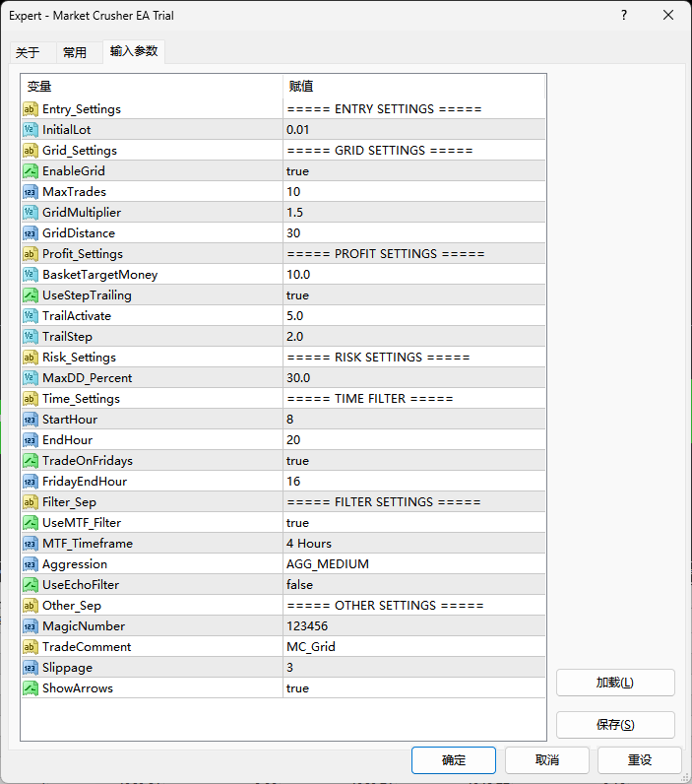
Task: Toggle UseEchoFilter false value
Action: coord(413,585)
